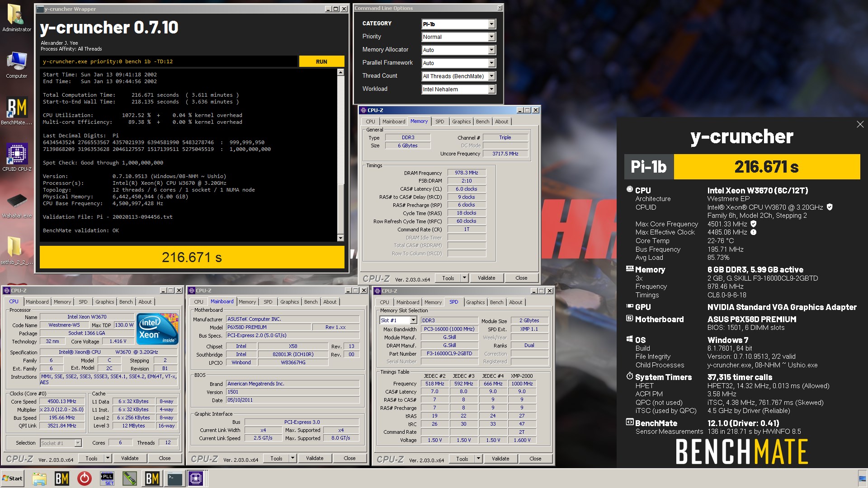Click the Max Bandwidth PC3-16000 field
This screenshot has width=868, height=488.
pos(449,329)
